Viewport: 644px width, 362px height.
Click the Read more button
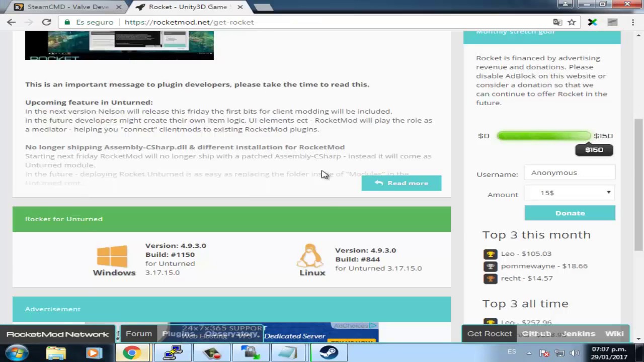point(401,183)
